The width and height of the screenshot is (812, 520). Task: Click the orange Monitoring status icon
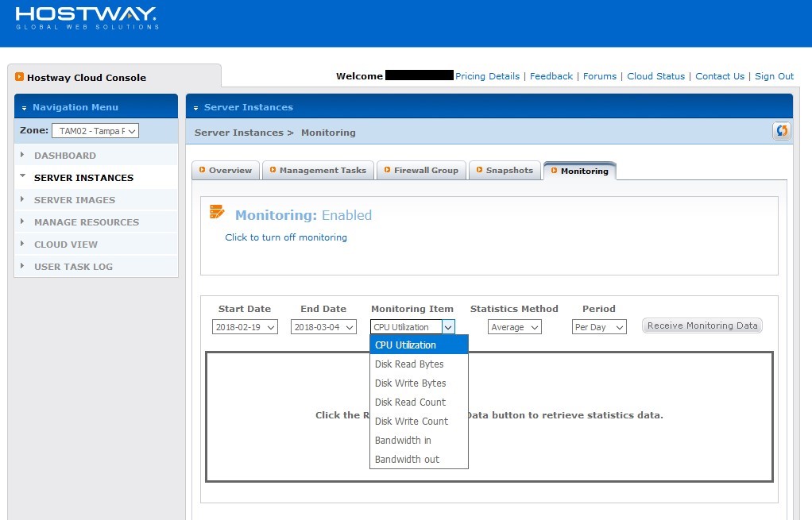tap(217, 212)
